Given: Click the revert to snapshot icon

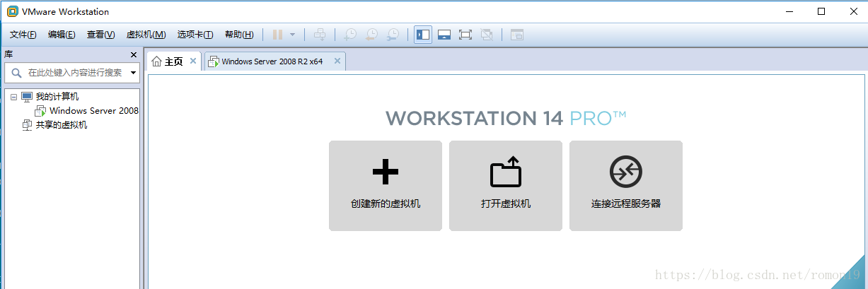Looking at the screenshot, I should coord(371,35).
